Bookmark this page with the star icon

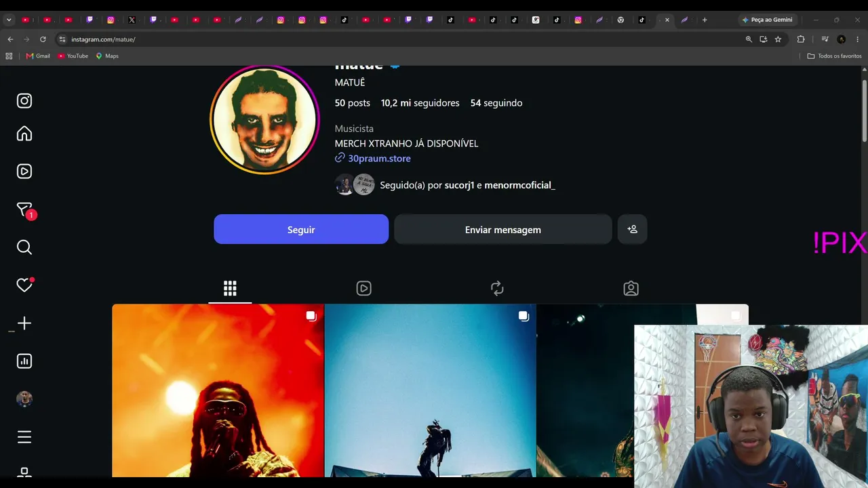coord(778,39)
